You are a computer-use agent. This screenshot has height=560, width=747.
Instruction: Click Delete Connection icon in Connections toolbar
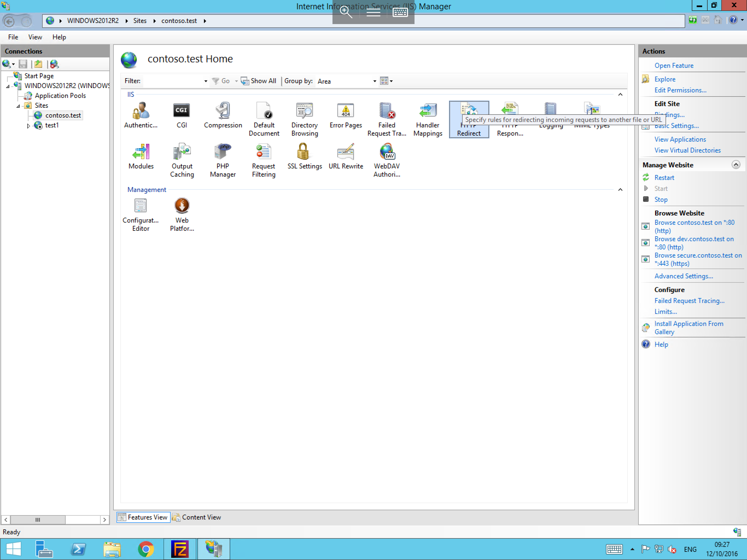[x=54, y=64]
